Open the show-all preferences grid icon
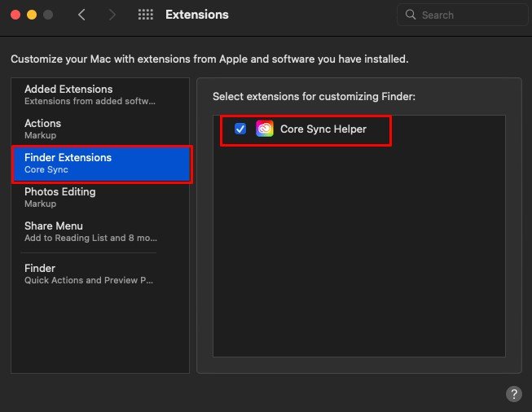Viewport: 532px width, 412px height. [x=146, y=15]
